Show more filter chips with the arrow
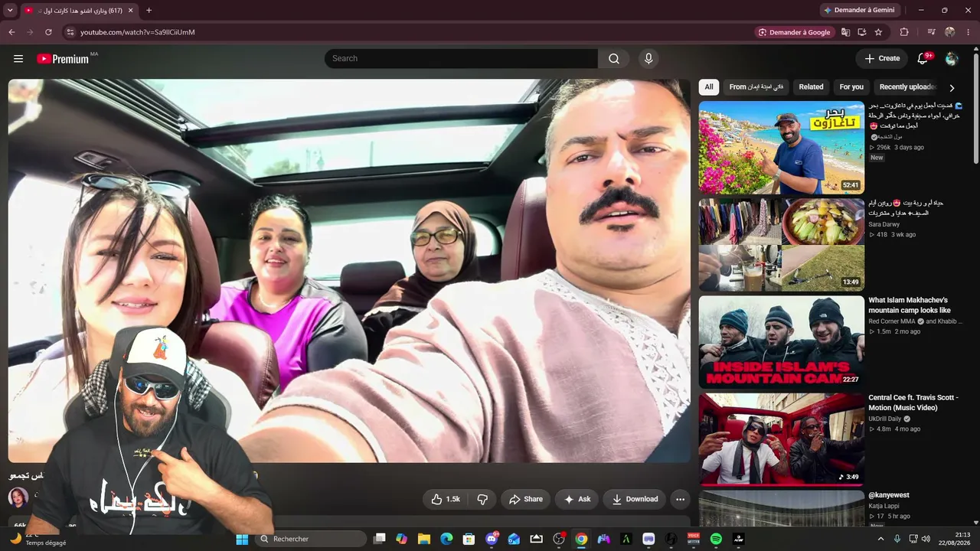Viewport: 980px width, 551px height. coord(952,87)
